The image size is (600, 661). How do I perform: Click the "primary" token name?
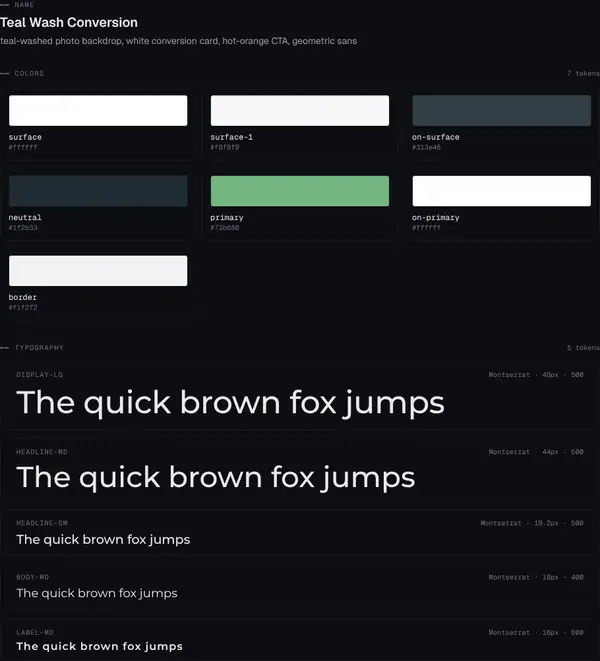pos(227,218)
